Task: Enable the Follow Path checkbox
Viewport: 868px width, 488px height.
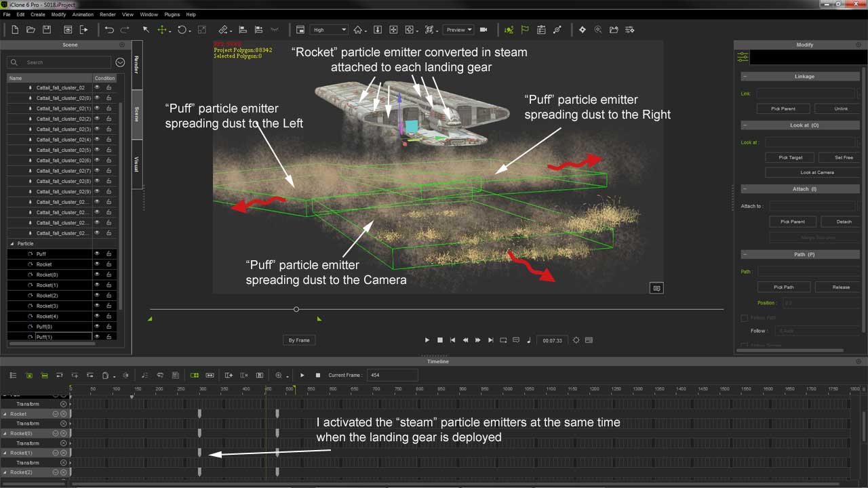Action: click(x=745, y=318)
